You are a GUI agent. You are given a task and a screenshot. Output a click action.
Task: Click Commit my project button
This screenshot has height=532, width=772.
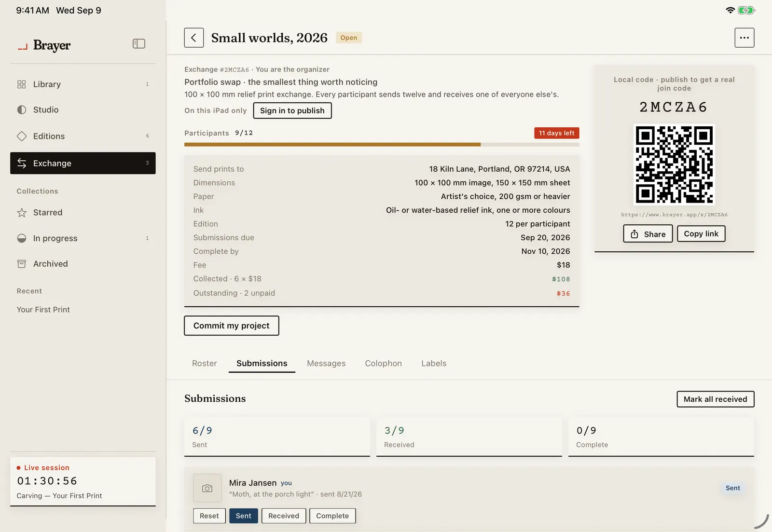point(232,326)
